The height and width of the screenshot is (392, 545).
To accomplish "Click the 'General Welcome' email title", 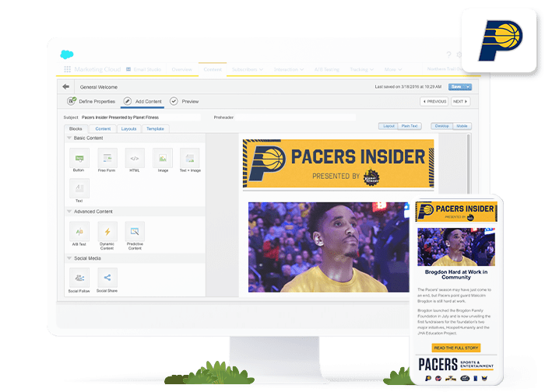I will (99, 87).
